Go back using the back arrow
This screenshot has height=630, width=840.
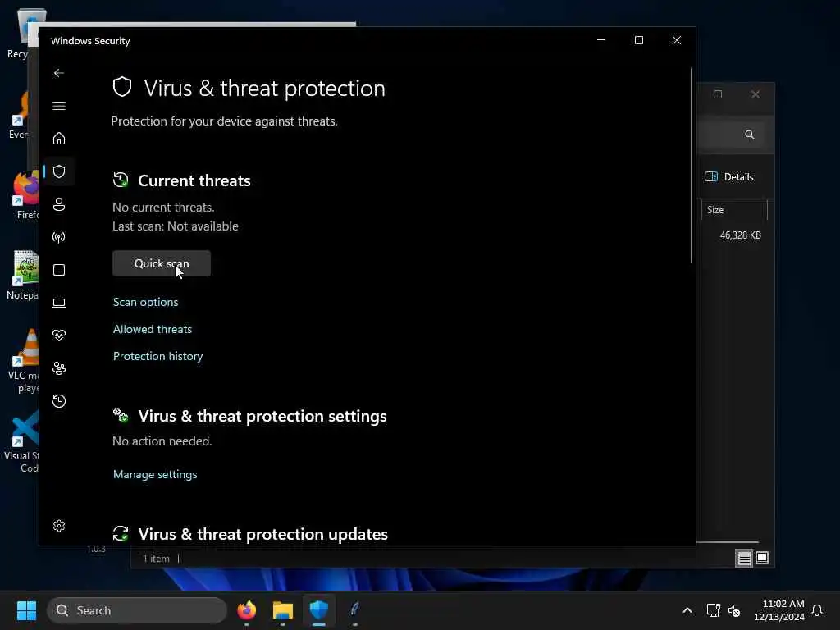coord(59,73)
